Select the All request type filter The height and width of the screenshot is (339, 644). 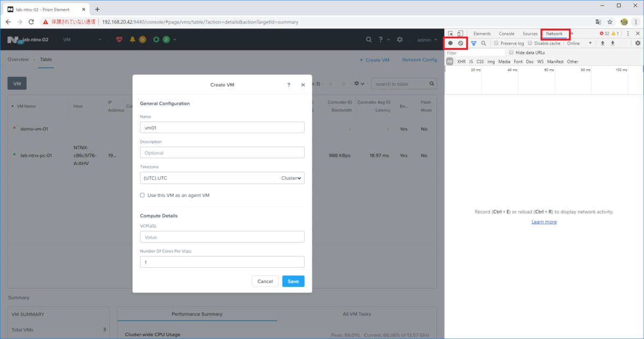click(450, 62)
